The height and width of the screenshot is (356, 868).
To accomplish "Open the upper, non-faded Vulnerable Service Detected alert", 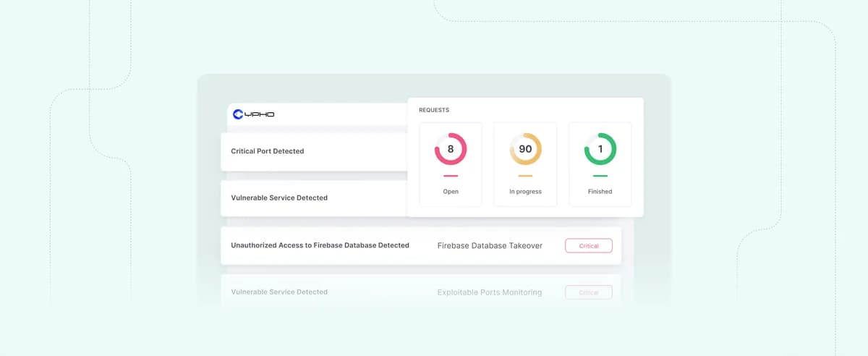I will point(278,198).
